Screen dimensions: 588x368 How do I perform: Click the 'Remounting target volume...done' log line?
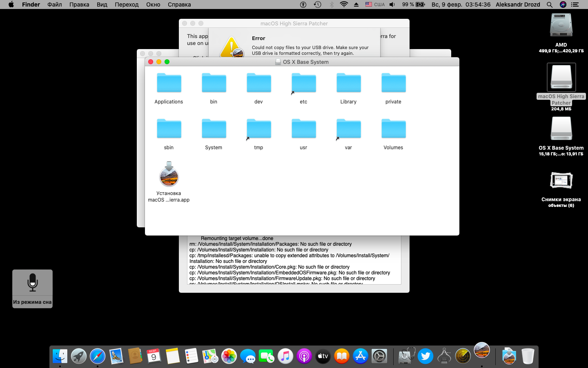point(237,238)
